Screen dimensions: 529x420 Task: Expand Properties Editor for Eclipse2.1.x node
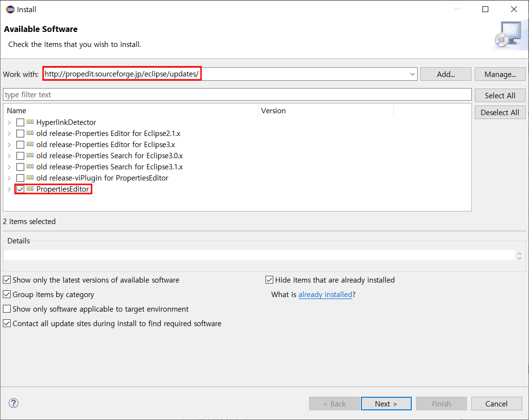tap(10, 134)
